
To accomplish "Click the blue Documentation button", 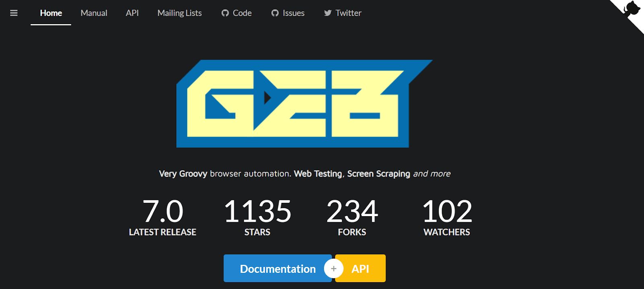I will [x=278, y=268].
